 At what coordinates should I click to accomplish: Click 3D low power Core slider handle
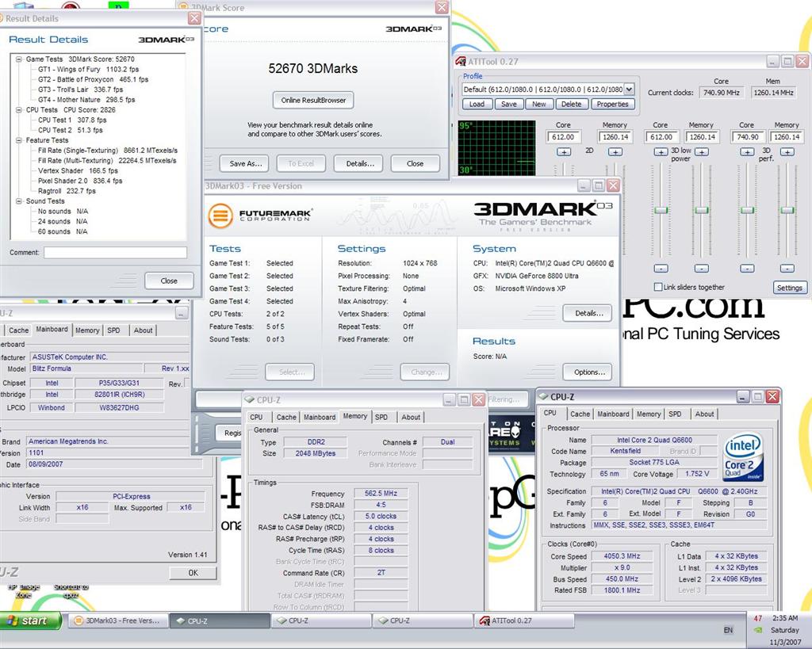click(x=661, y=210)
